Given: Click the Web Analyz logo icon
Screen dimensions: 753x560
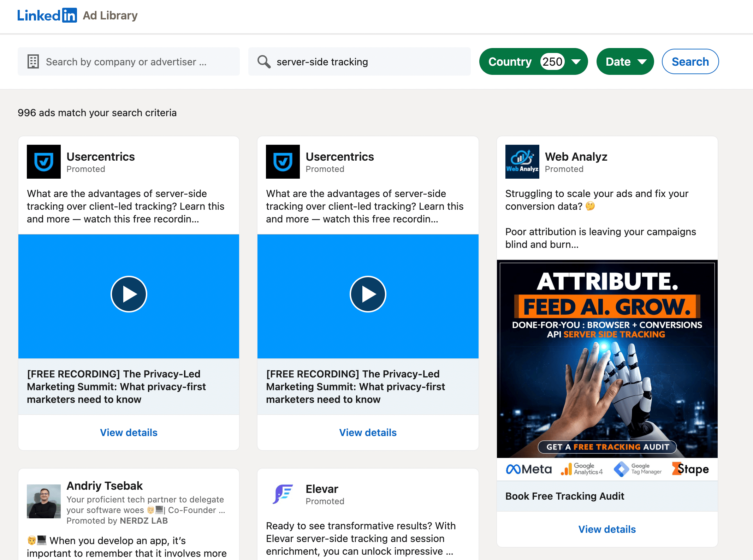Looking at the screenshot, I should click(522, 162).
